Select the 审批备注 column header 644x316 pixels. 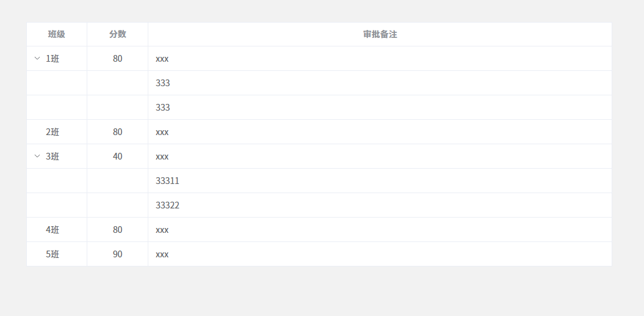380,35
